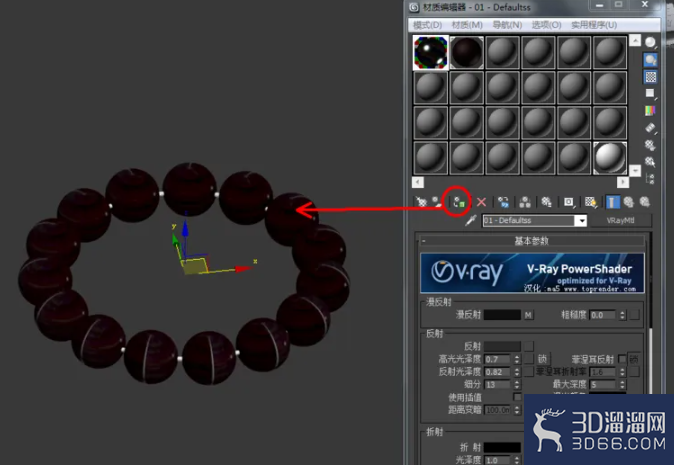Click the 折射 光泽度 1.0 field
This screenshot has width=674, height=465.
click(499, 460)
